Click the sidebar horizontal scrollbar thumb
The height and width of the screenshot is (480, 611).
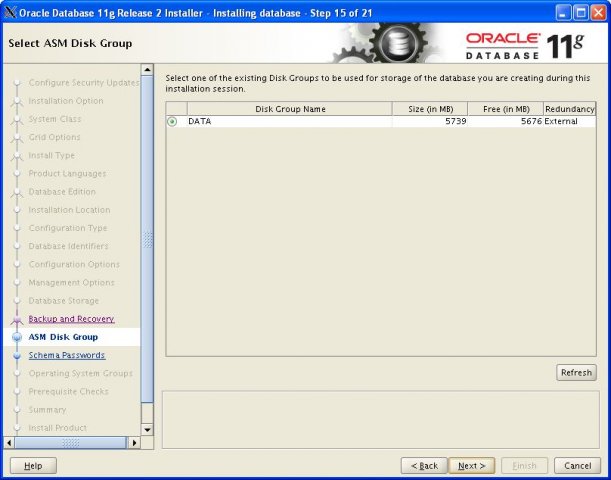[71, 443]
